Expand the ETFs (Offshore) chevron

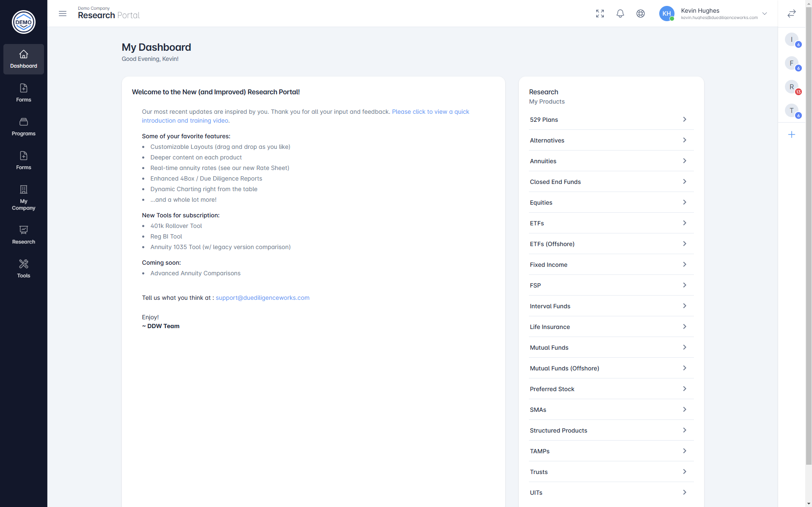tap(685, 244)
